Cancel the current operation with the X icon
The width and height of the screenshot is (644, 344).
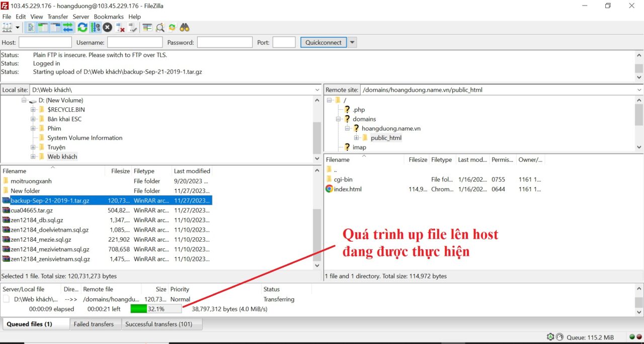coord(107,27)
